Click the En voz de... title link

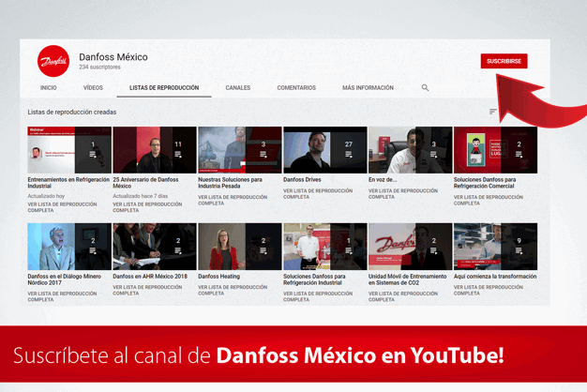coord(383,180)
